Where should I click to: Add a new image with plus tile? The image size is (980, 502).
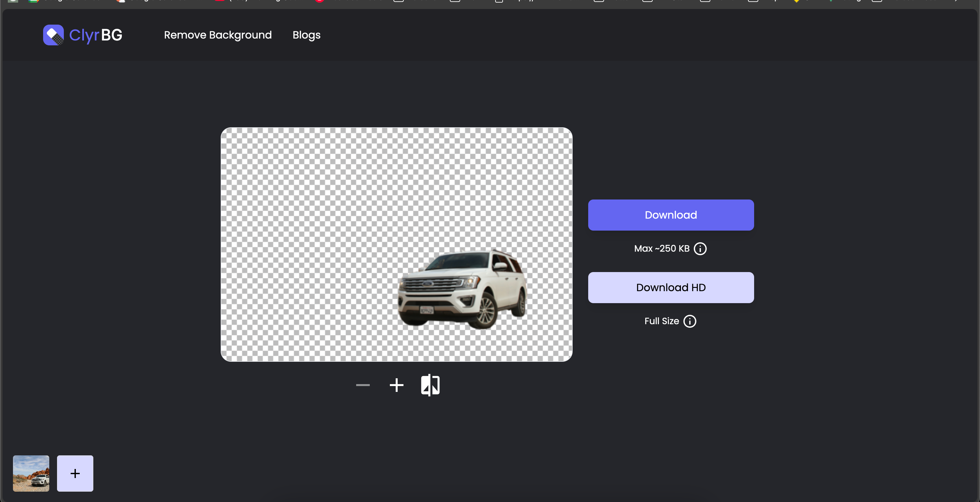[x=75, y=473]
